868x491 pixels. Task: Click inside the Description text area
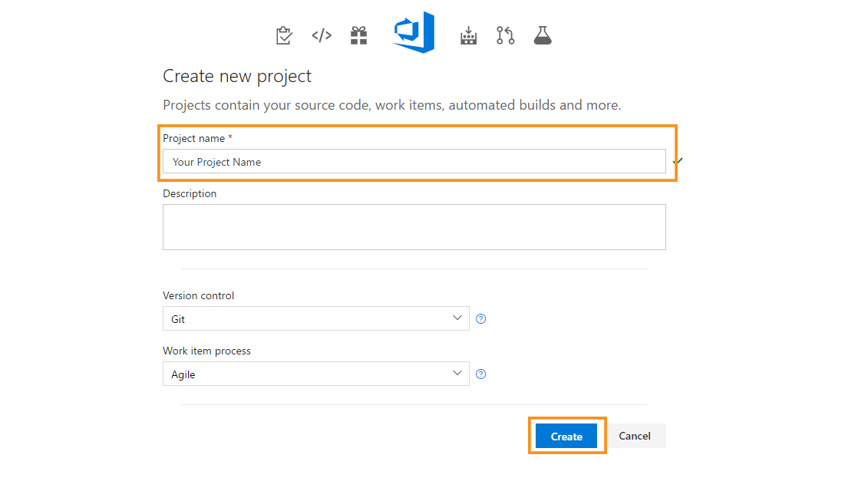tap(414, 227)
